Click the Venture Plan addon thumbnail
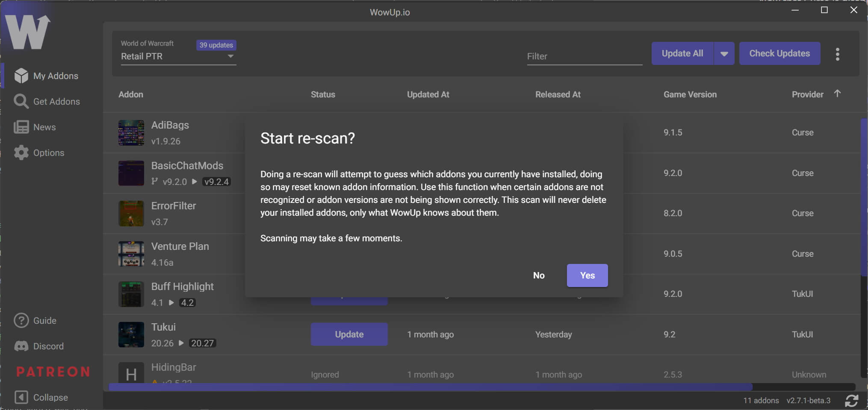Image resolution: width=868 pixels, height=410 pixels. (x=131, y=254)
